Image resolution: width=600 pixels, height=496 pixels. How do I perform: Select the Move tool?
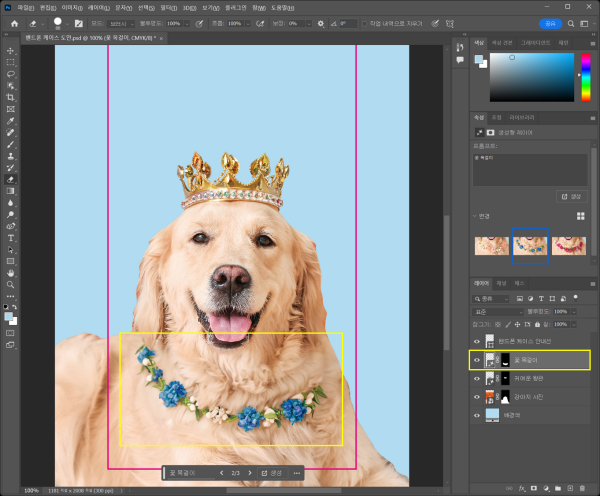(x=10, y=49)
